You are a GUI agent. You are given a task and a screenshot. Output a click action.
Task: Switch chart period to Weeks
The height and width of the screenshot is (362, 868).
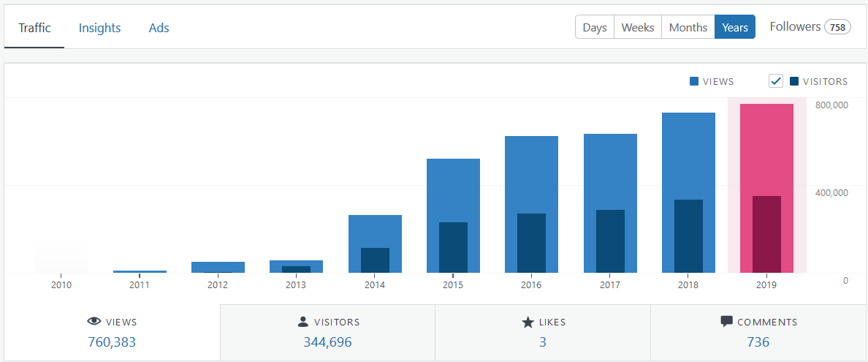(638, 27)
